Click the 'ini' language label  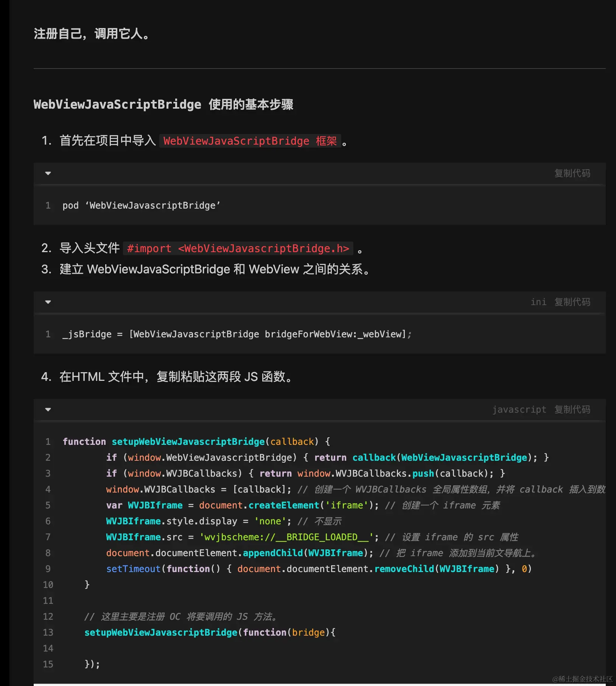click(538, 302)
